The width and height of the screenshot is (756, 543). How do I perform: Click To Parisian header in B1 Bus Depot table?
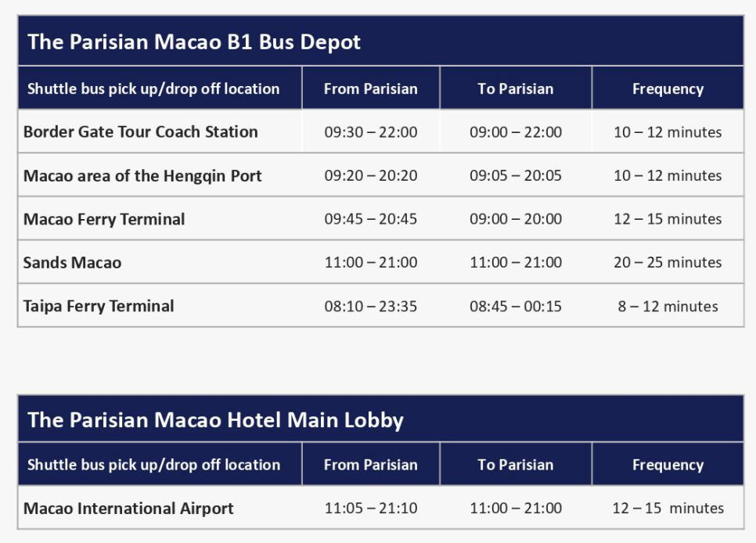point(516,88)
